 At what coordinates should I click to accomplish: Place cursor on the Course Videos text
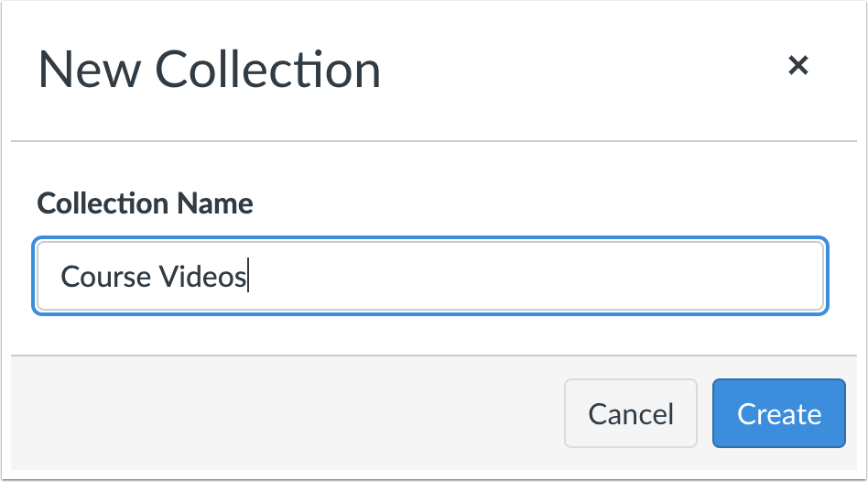153,276
